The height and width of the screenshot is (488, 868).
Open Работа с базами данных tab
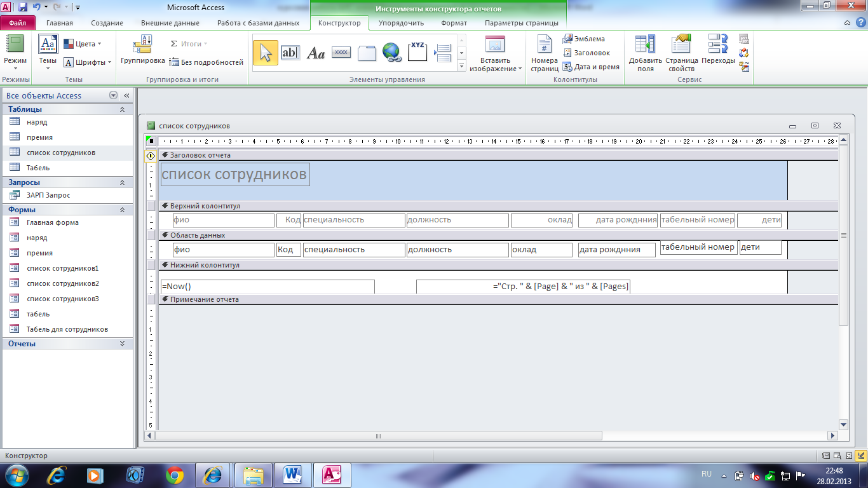point(258,23)
